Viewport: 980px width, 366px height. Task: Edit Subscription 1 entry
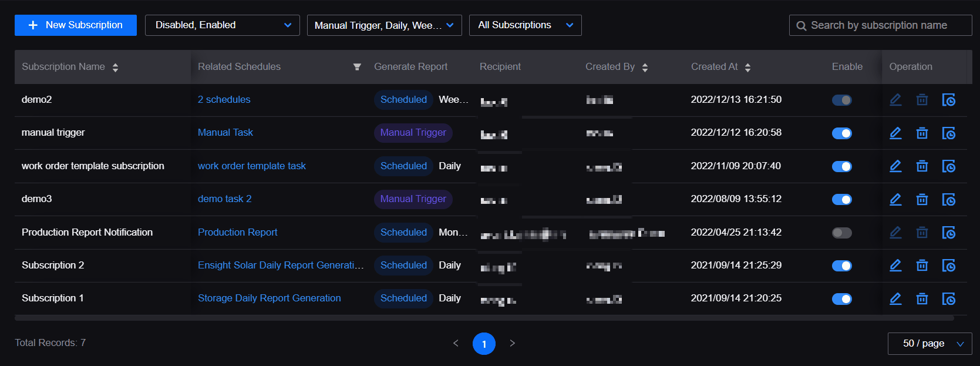tap(895, 299)
